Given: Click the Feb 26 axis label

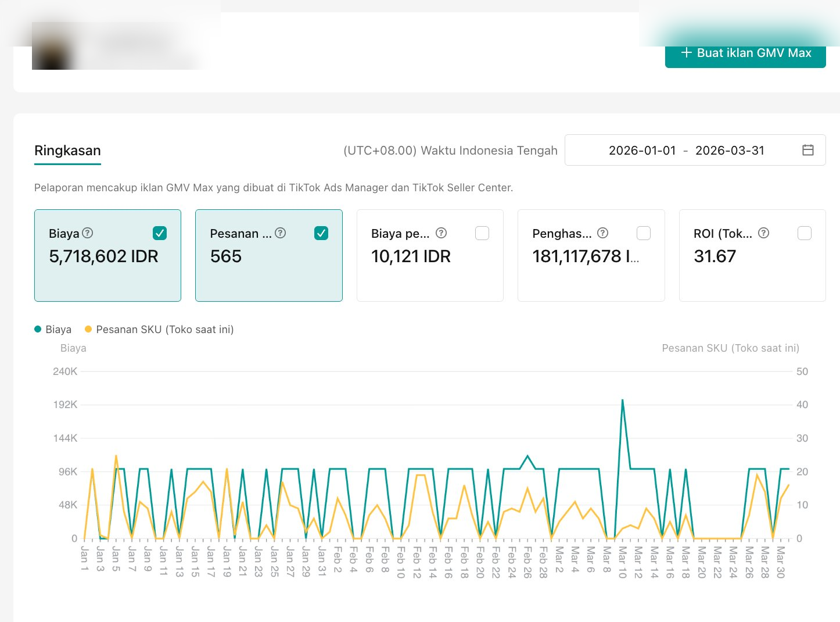Looking at the screenshot, I should click(527, 562).
